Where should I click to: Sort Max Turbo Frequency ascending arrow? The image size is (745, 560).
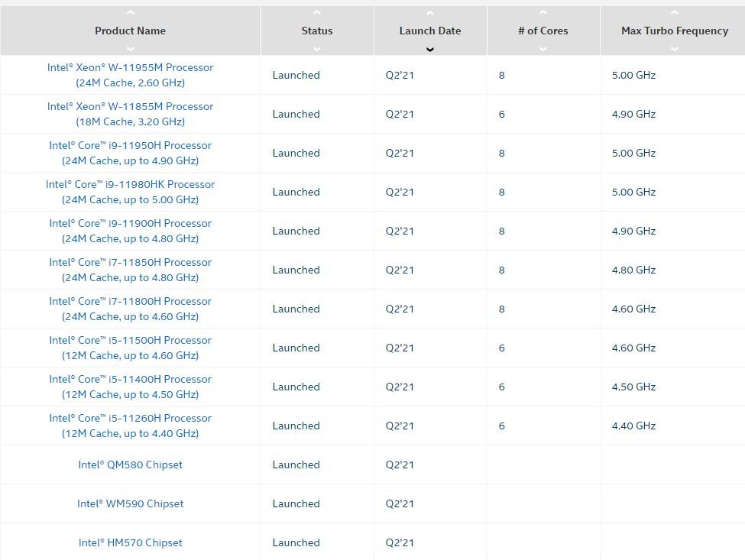(x=674, y=13)
